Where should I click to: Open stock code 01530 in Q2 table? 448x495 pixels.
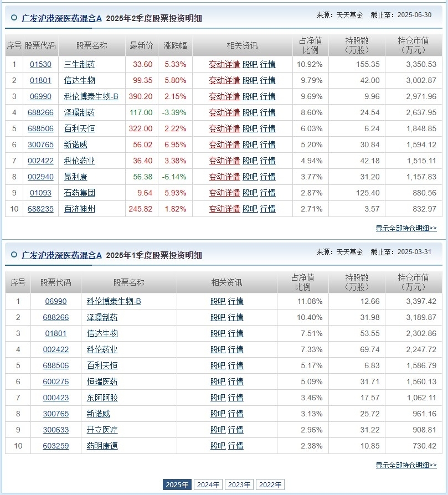click(x=40, y=64)
